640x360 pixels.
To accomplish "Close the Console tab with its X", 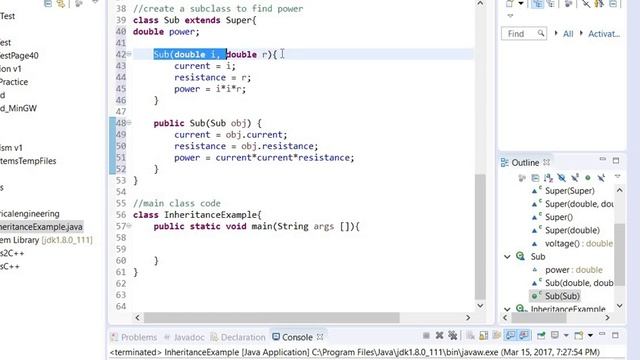I will [x=320, y=337].
